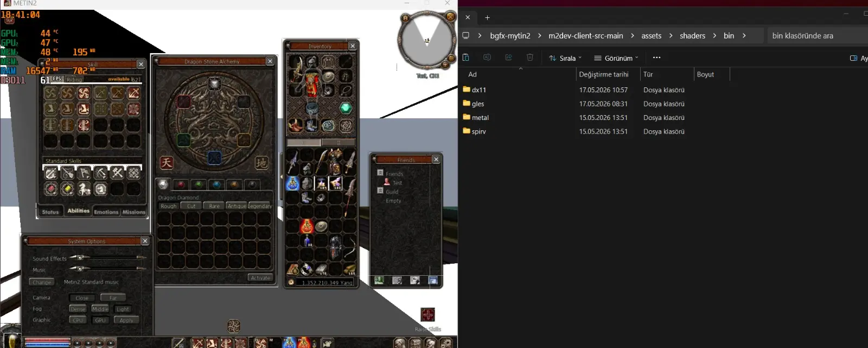Image resolution: width=868 pixels, height=348 pixels.
Task: Click the red armor in the equipment panel
Action: (311, 86)
